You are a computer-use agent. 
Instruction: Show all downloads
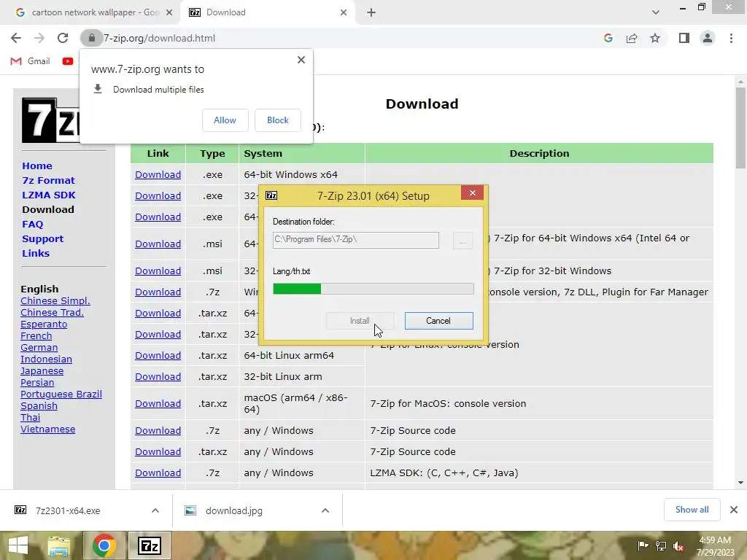click(x=692, y=510)
